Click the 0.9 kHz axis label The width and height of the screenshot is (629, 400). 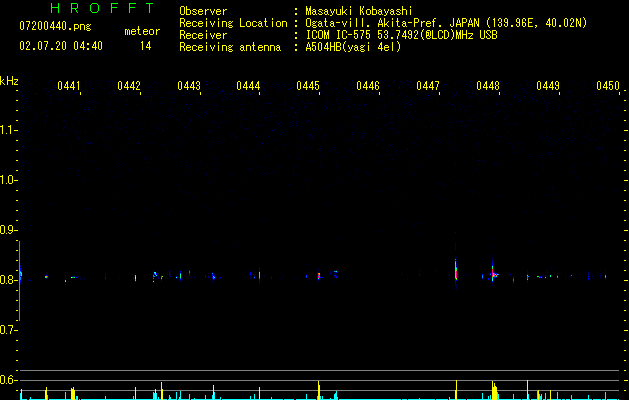pos(8,230)
